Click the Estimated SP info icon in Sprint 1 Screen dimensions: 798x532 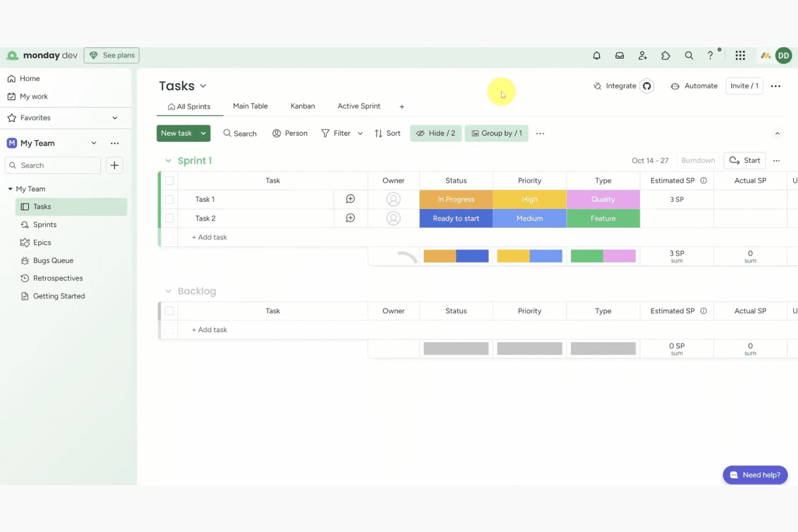coord(704,181)
